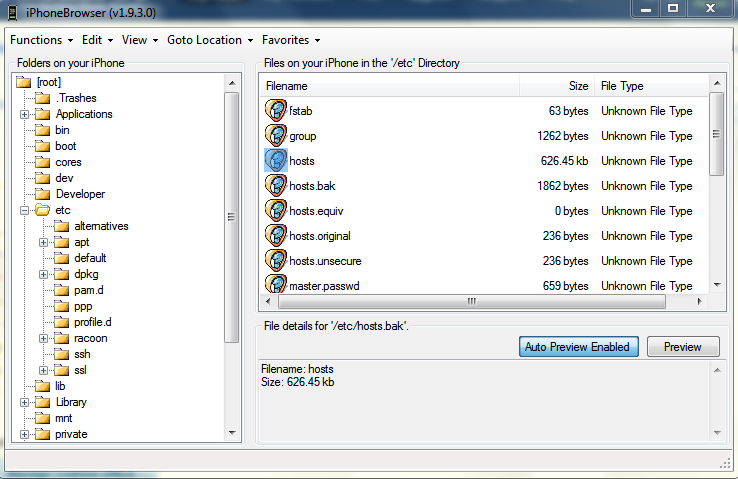Sort files by the Filename column header
The width and height of the screenshot is (738, 479).
(390, 86)
